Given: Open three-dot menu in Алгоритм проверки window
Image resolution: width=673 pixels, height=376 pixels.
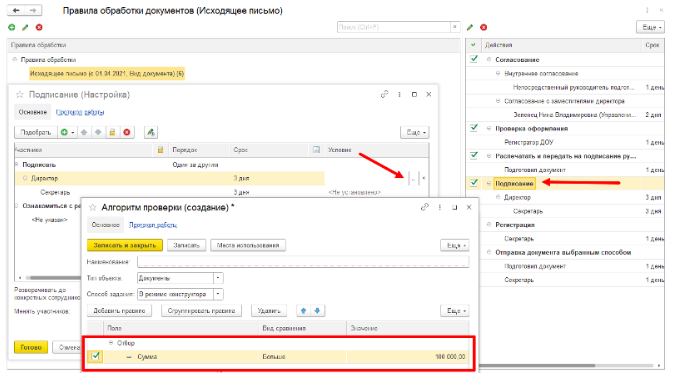Looking at the screenshot, I should (440, 207).
